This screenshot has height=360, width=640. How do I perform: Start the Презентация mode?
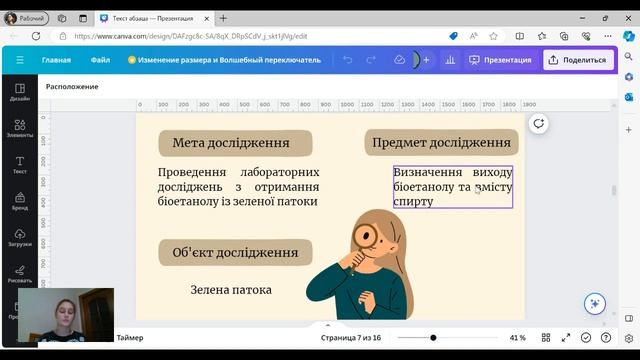coord(500,60)
